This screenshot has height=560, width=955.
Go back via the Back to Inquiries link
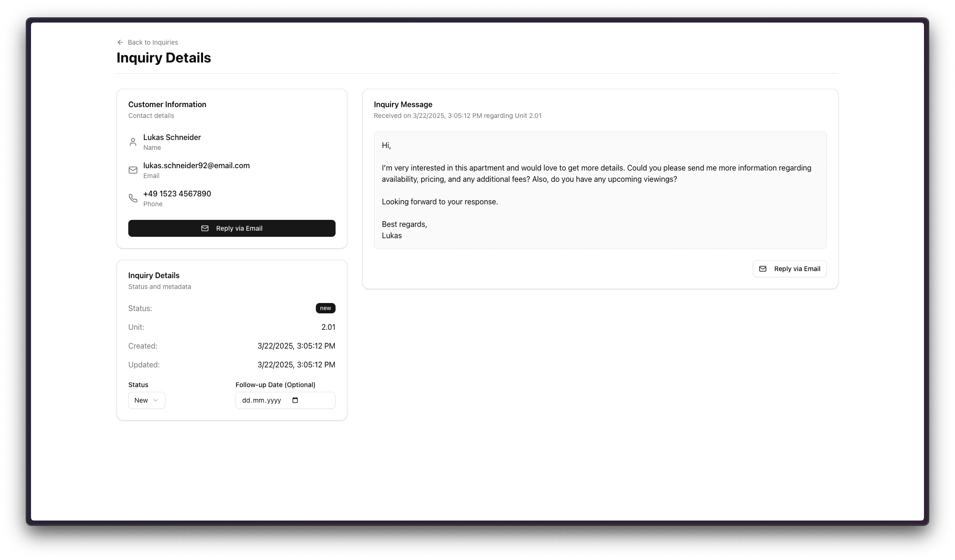click(x=147, y=42)
